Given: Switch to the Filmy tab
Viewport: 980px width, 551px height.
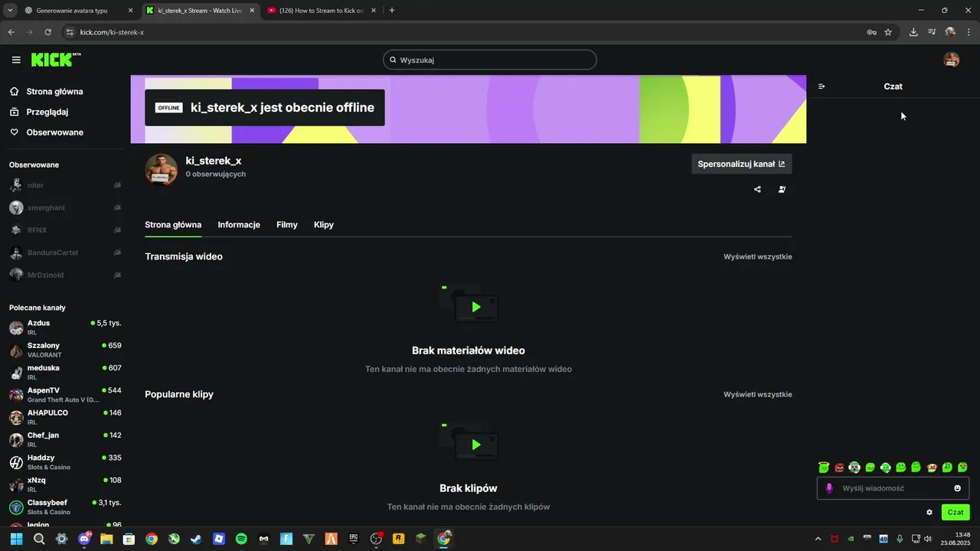Looking at the screenshot, I should point(287,225).
